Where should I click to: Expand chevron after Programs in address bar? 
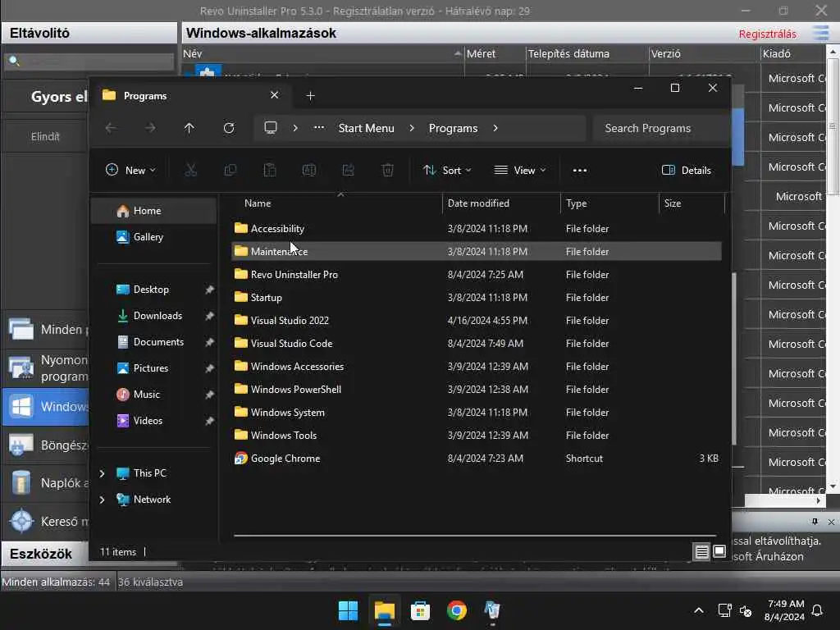click(x=495, y=128)
